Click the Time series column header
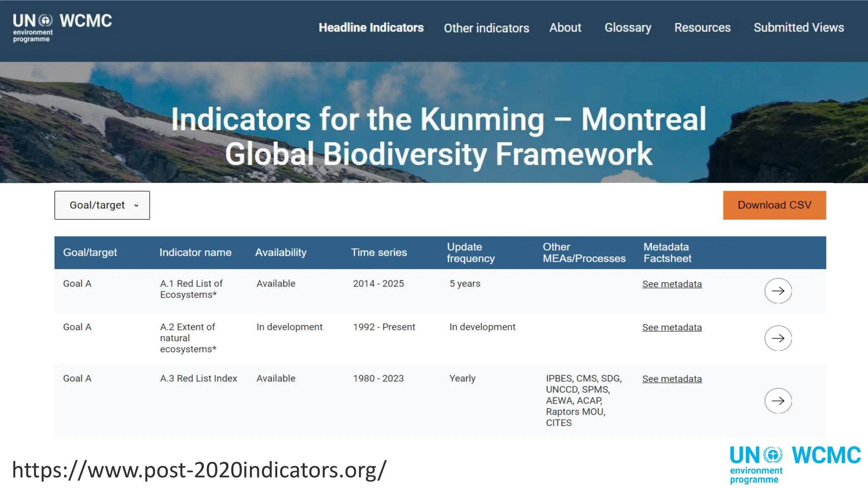 click(x=379, y=252)
